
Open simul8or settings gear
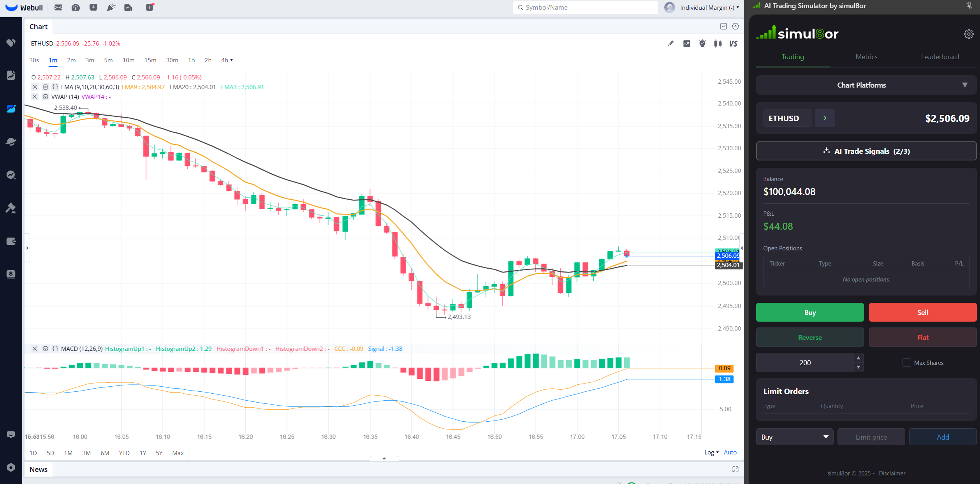coord(969,34)
